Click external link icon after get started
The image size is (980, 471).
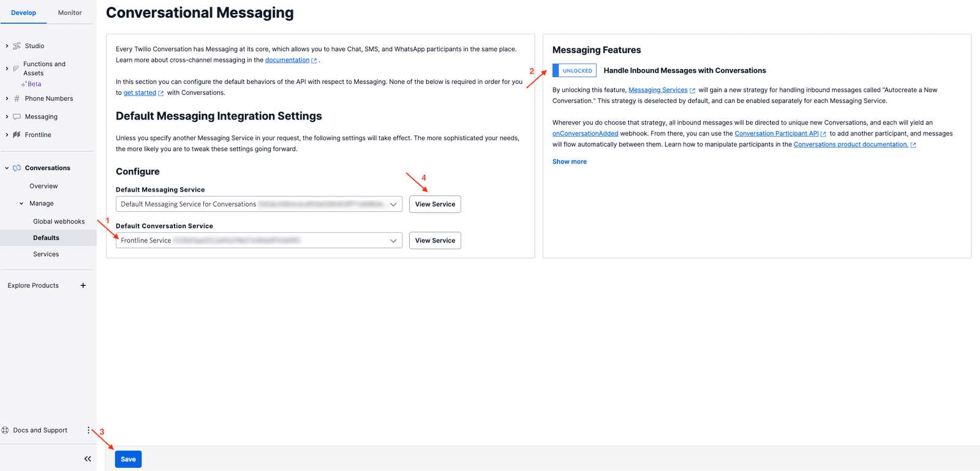[x=161, y=93]
